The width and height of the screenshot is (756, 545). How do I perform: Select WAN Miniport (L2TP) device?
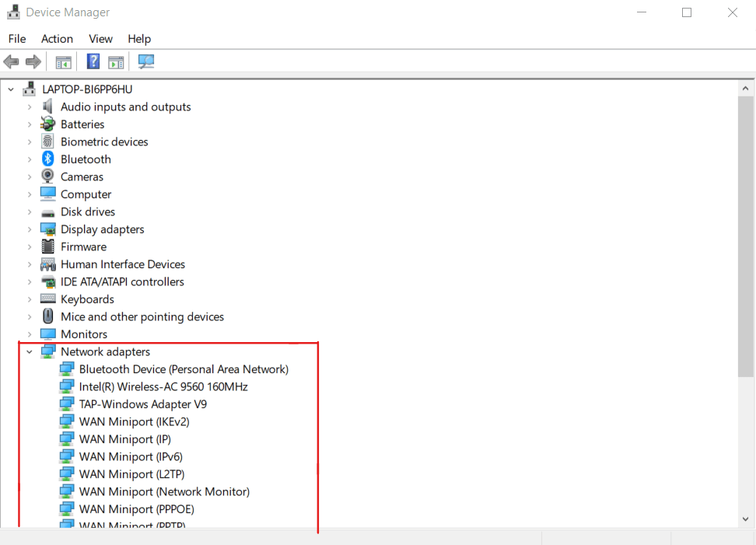point(131,474)
